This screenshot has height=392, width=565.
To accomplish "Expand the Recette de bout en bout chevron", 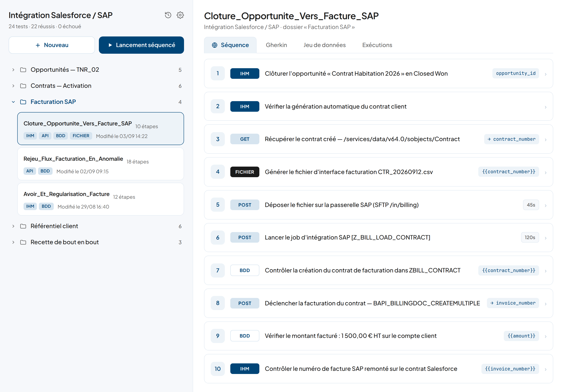I will click(x=13, y=242).
